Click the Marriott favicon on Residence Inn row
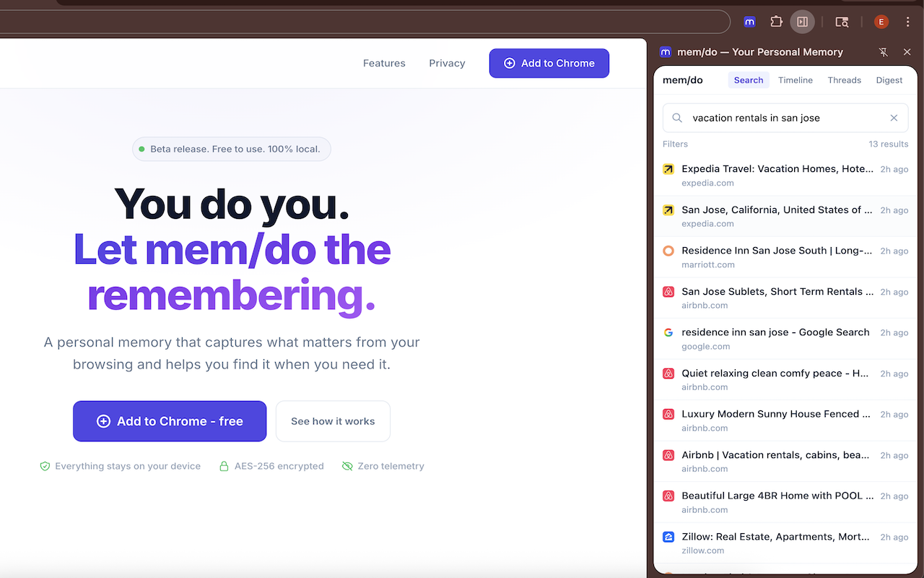Screen dimensions: 924x578 668,251
